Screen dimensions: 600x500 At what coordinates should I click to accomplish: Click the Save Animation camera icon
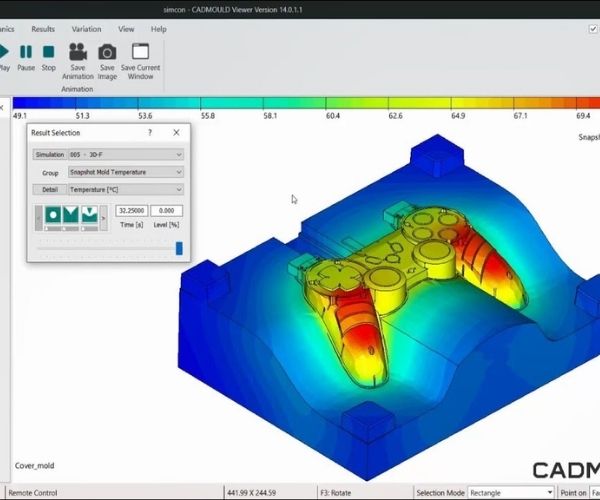click(x=77, y=52)
